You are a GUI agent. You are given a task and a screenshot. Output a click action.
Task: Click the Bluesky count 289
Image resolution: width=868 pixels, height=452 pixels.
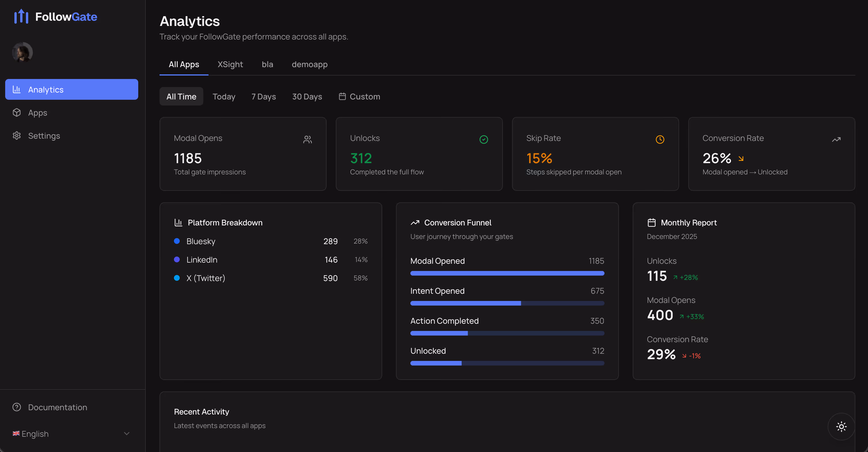(x=330, y=241)
